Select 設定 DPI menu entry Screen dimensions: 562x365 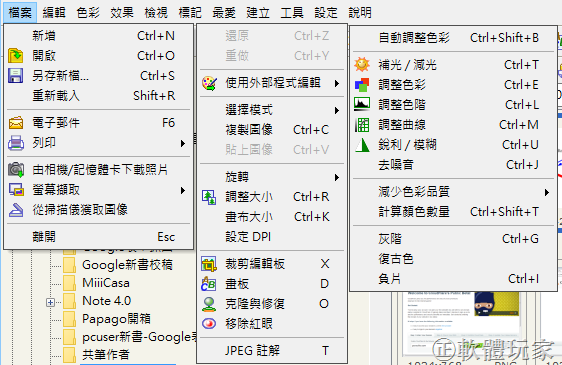(272, 237)
